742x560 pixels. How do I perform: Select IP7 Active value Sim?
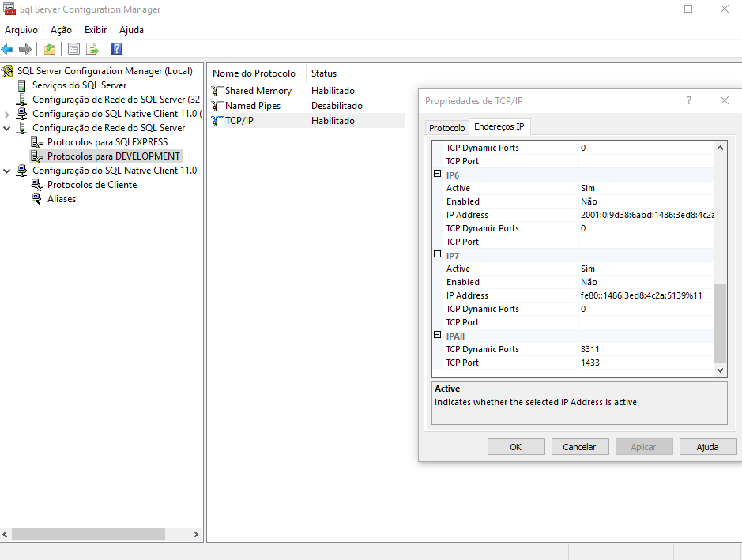click(646, 269)
